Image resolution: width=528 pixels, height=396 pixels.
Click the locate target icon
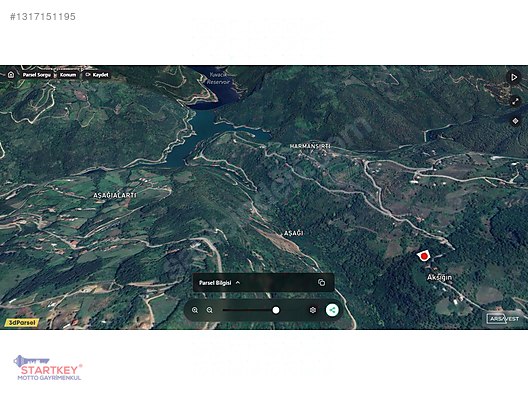tap(515, 121)
